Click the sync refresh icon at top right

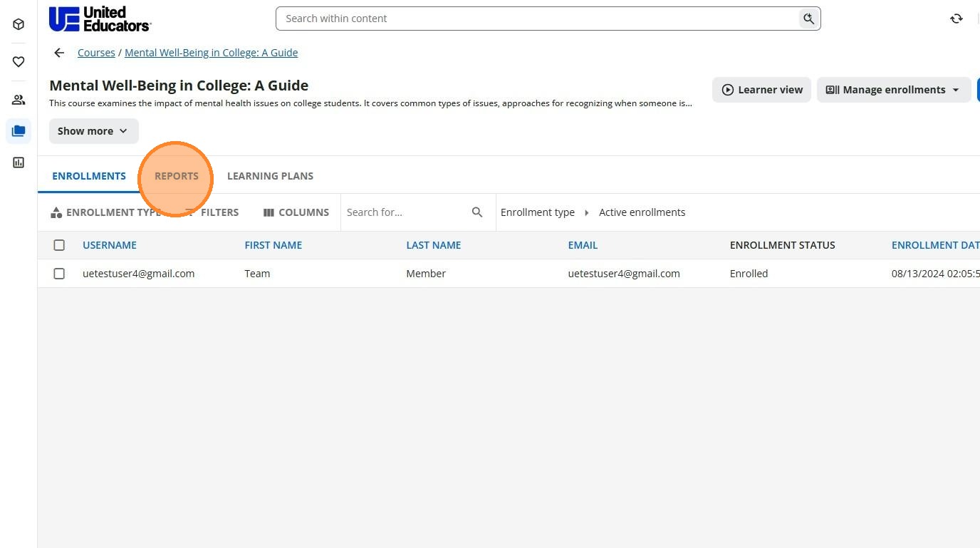[956, 19]
